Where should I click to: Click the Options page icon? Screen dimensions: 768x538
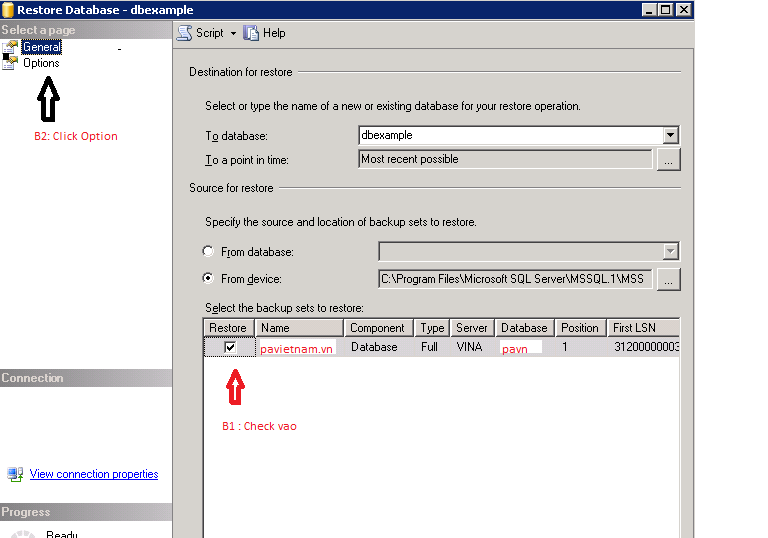click(10, 62)
